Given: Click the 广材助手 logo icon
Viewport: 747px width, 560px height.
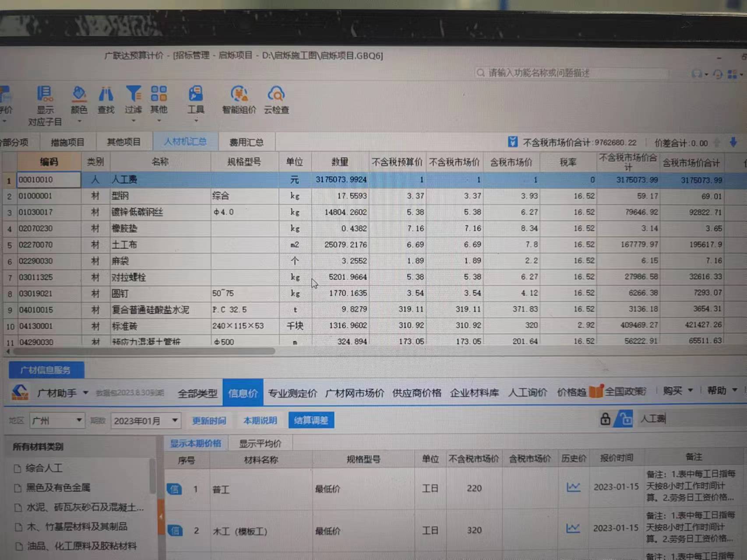Looking at the screenshot, I should click(x=19, y=392).
